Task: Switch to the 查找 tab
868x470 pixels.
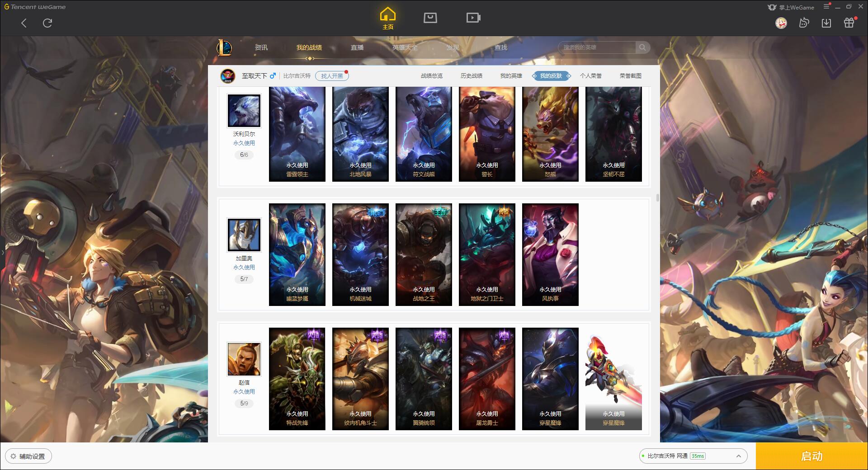Action: point(501,47)
